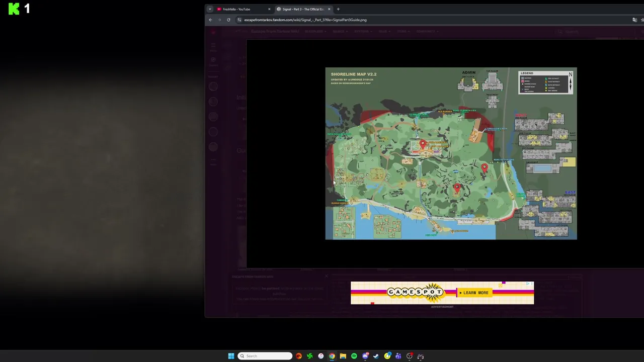Screen dimensions: 644x362
Task: Expand Chrome's tab search dropdown
Action: coord(210,9)
